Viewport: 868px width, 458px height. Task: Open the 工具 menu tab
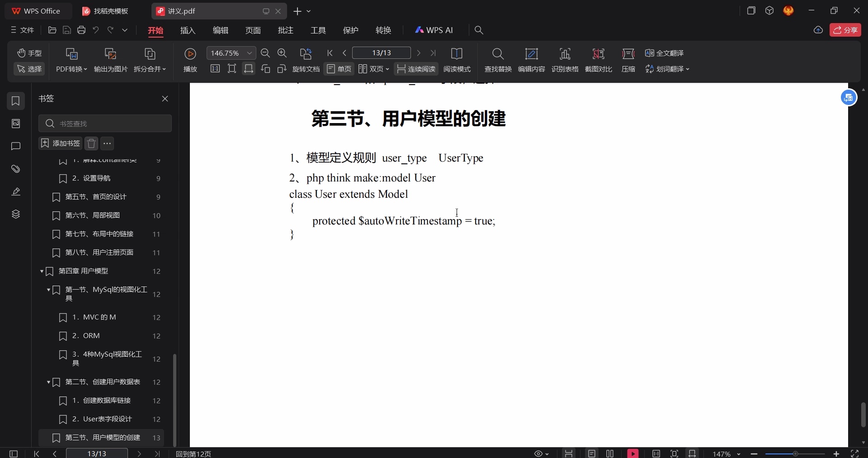[x=317, y=30]
